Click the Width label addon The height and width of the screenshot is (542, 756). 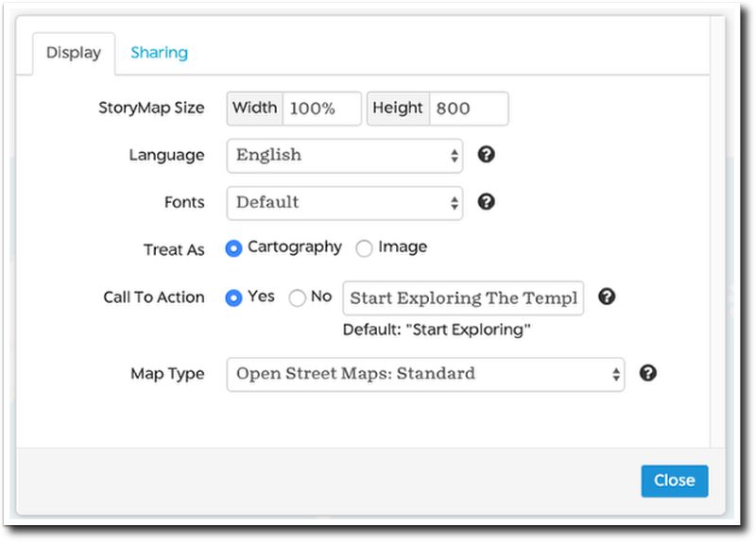255,109
